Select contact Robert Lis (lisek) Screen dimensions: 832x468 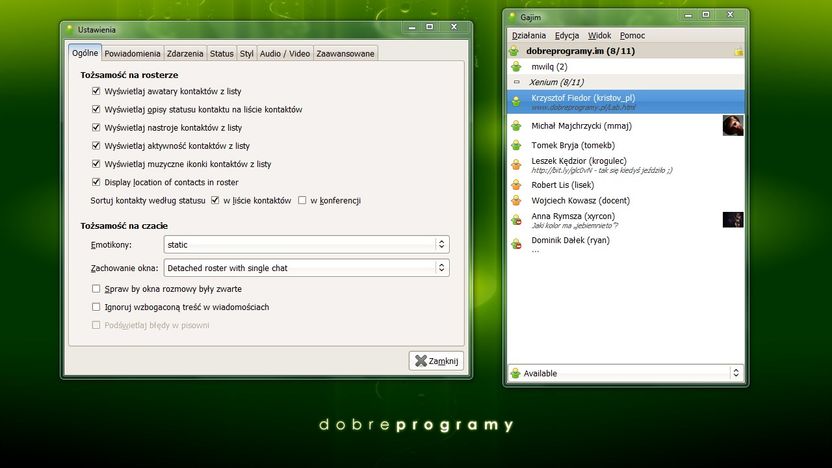[x=626, y=185]
